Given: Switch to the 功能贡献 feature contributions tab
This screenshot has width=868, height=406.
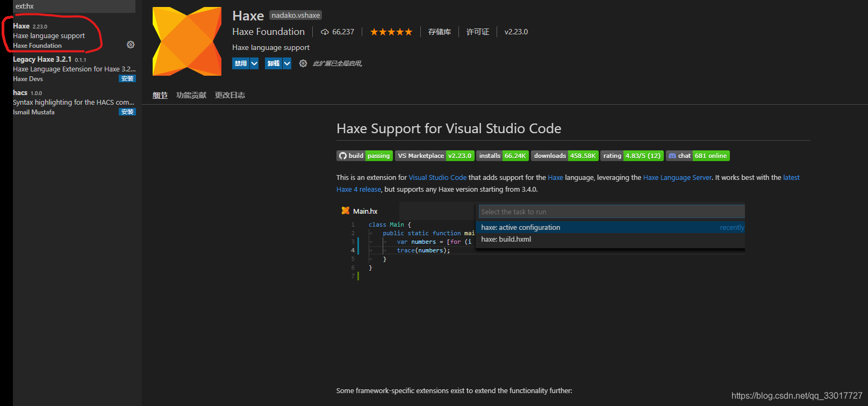Looking at the screenshot, I should [191, 95].
